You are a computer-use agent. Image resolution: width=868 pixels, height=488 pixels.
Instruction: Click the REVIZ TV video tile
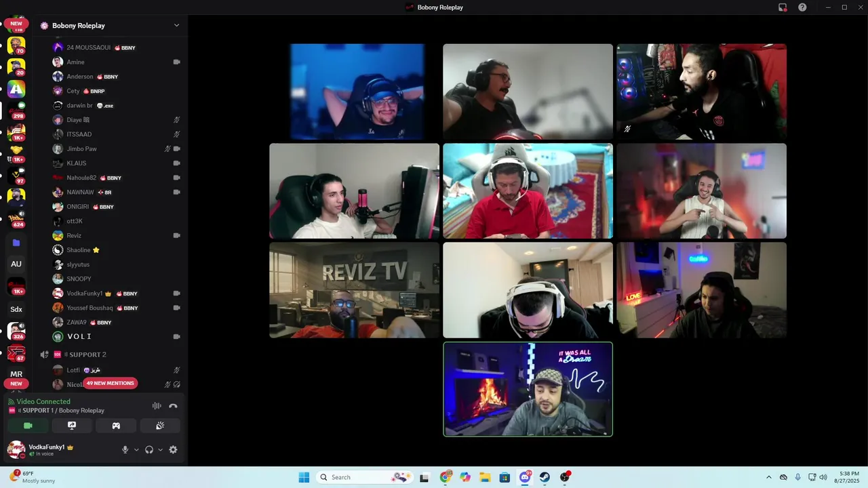(x=354, y=290)
